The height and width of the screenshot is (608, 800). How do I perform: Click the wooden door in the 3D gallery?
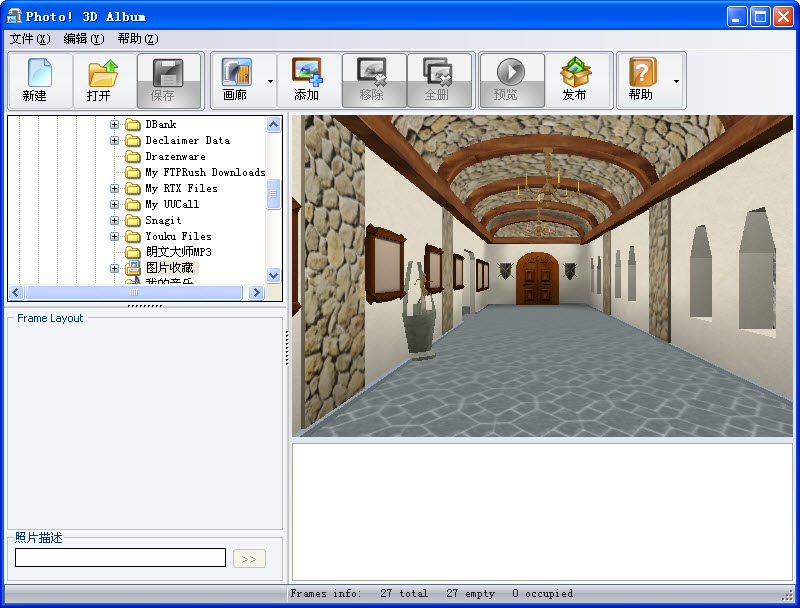(537, 279)
